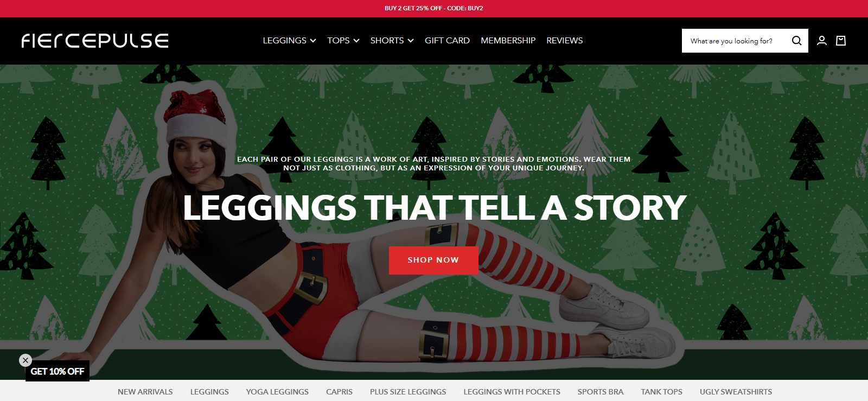Image resolution: width=868 pixels, height=401 pixels.
Task: Click the Buy 2 Get 25% promo banner
Action: point(434,8)
